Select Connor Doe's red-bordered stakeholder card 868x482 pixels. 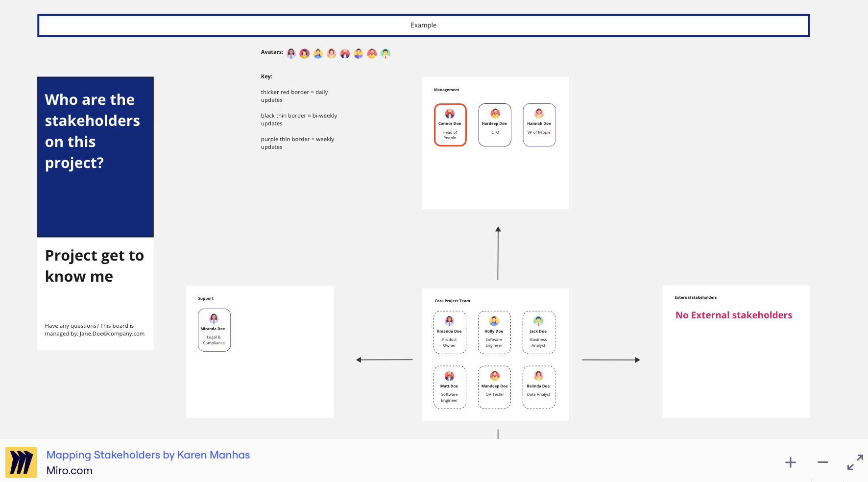[450, 124]
